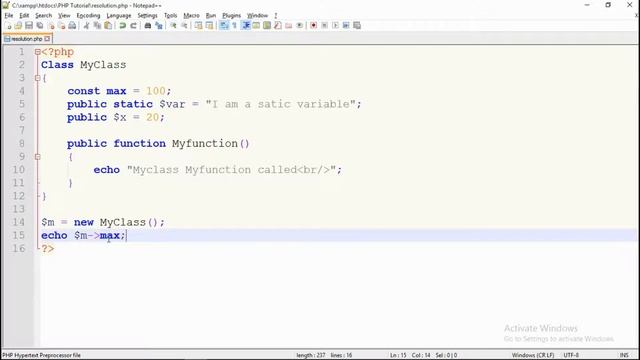Run macro multiple times icon
Image resolution: width=640 pixels, height=360 pixels.
click(346, 25)
